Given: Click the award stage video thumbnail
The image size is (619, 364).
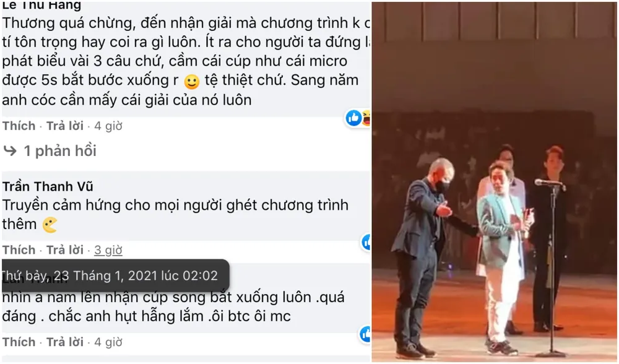Looking at the screenshot, I should pyautogui.click(x=494, y=181).
